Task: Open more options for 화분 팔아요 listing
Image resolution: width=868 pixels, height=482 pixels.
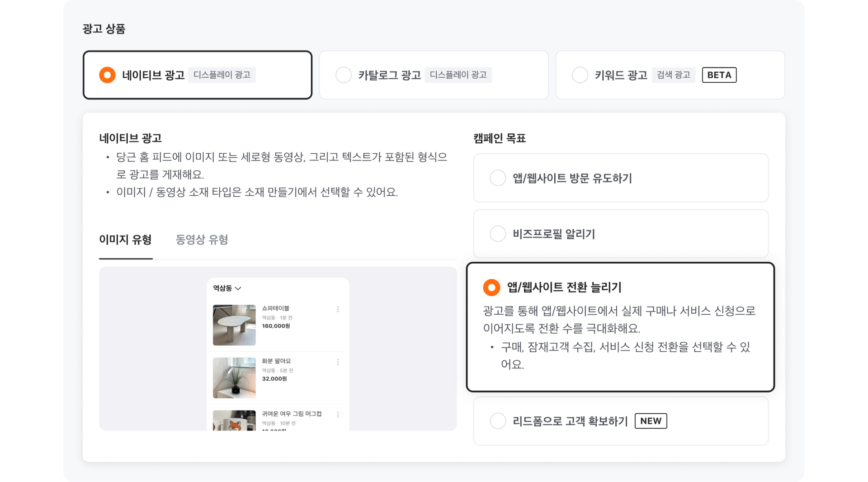Action: tap(338, 362)
